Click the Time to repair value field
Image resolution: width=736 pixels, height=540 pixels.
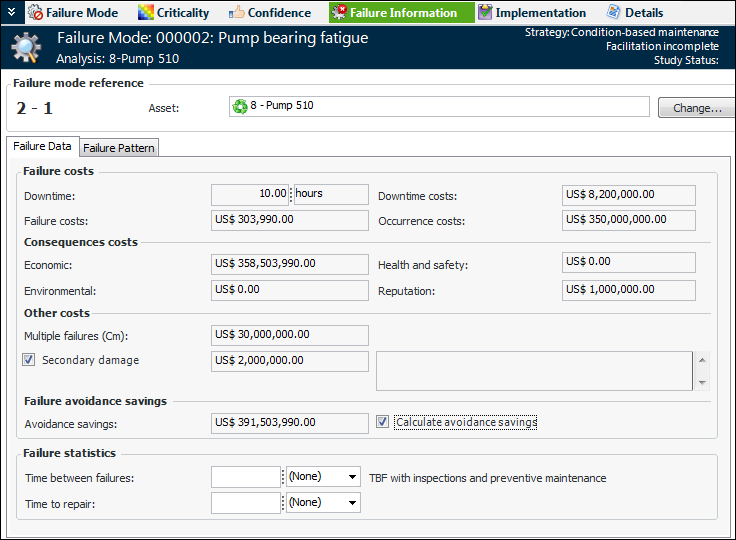point(245,502)
